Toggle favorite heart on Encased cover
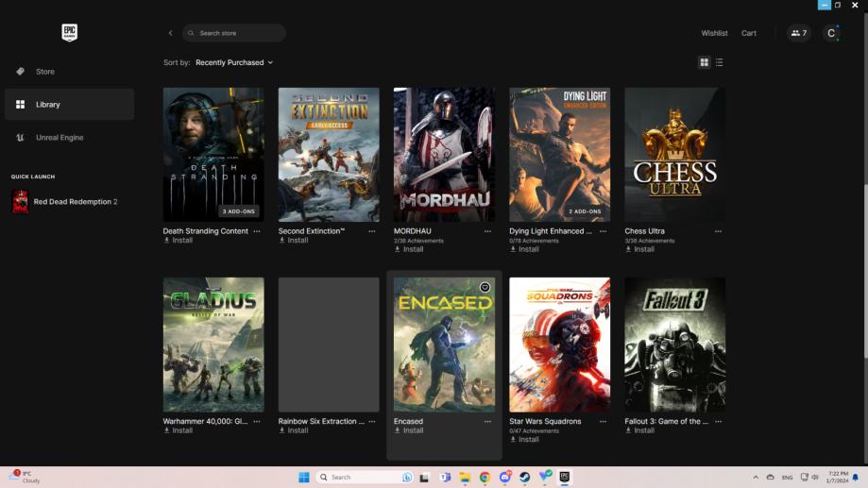 [485, 287]
